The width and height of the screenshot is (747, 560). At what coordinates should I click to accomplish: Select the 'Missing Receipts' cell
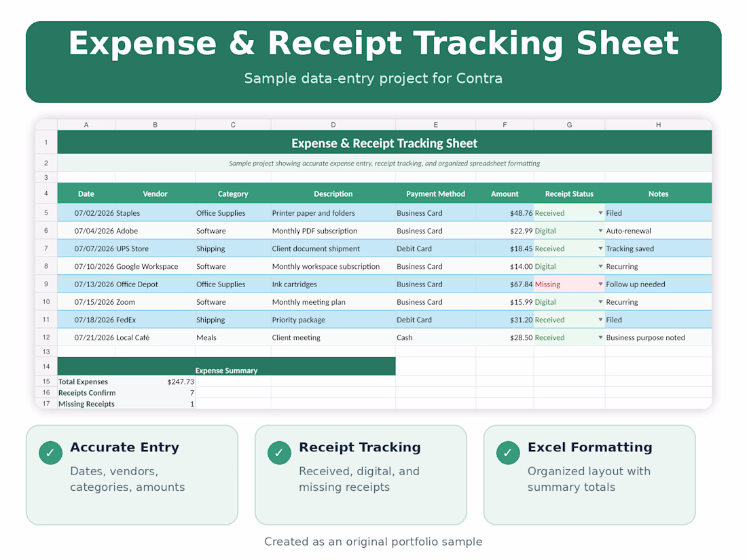point(86,404)
